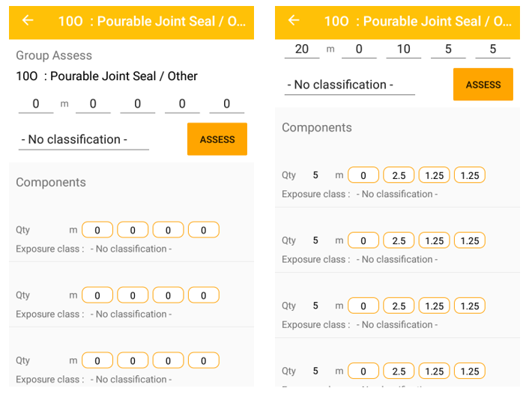Click the last group value field on left screen
This screenshot has width=532, height=397.
point(226,103)
